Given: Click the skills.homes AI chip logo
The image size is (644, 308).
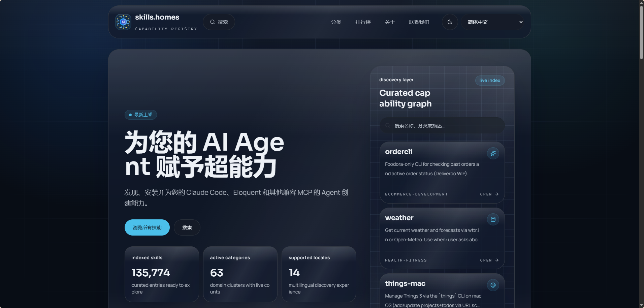Looking at the screenshot, I should 123,22.
